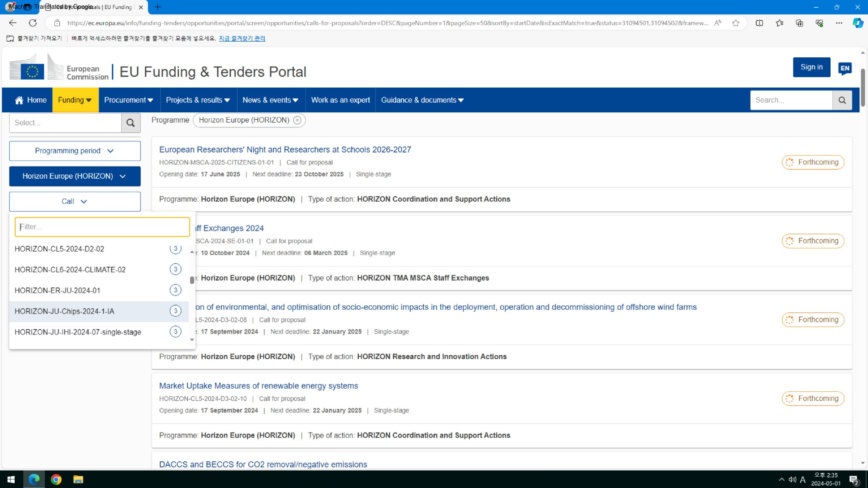Remove the Horizon Europe programme filter chip
This screenshot has width=868, height=488.
click(x=297, y=120)
